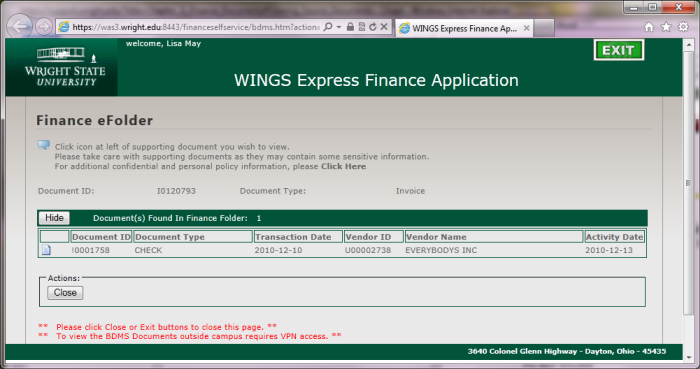This screenshot has height=369, width=700.
Task: Open the address bar dropdown arrow
Action: 339,27
